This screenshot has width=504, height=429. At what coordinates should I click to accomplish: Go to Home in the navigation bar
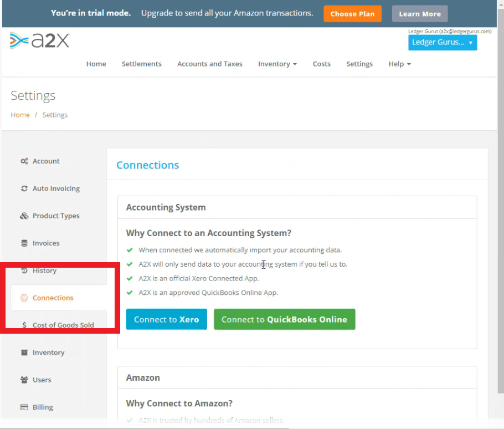(x=96, y=64)
